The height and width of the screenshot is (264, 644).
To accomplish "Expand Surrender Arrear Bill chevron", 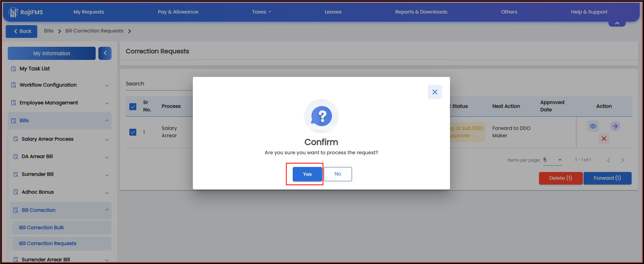I will click(107, 260).
